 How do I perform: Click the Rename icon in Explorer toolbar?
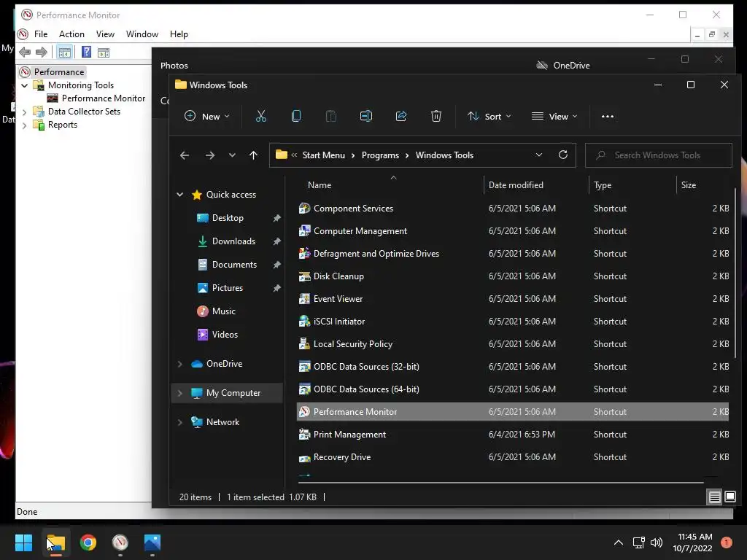click(x=366, y=116)
